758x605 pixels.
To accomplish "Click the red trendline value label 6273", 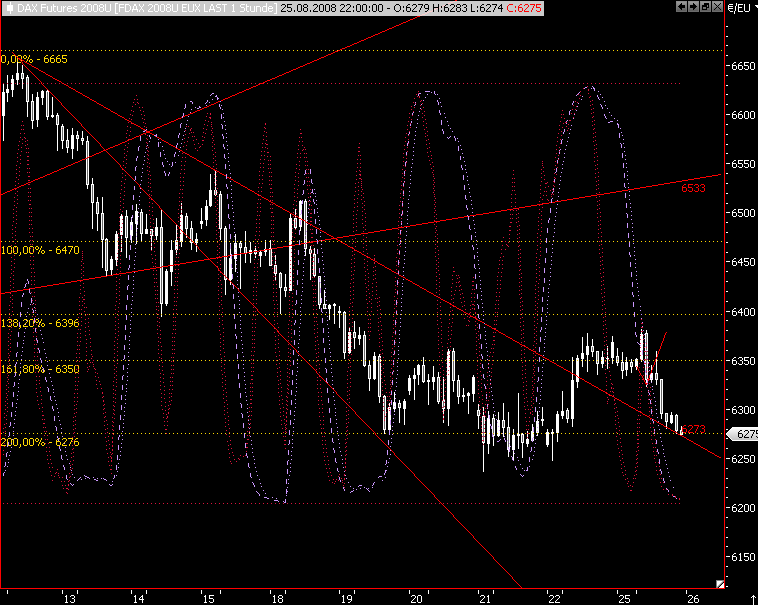I will click(694, 429).
